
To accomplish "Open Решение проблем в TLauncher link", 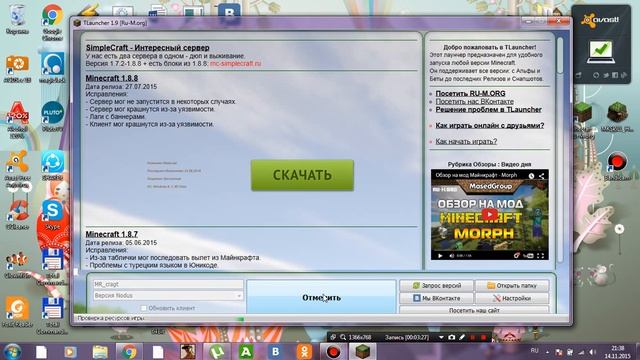I will point(488,109).
